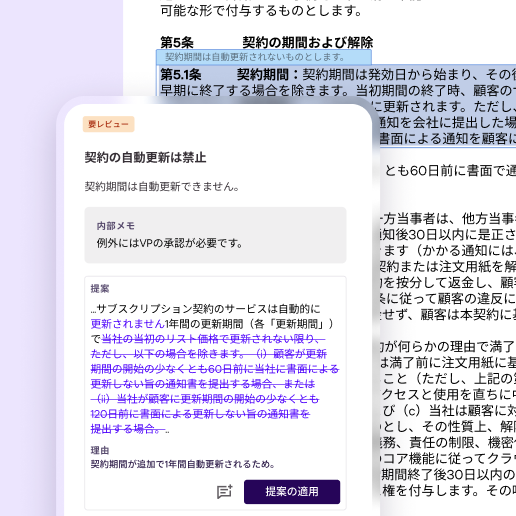Screen dimensions: 516x516
Task: Click the reason text 契約期間が追加で1年間自動更新されるため
Action: click(x=183, y=464)
